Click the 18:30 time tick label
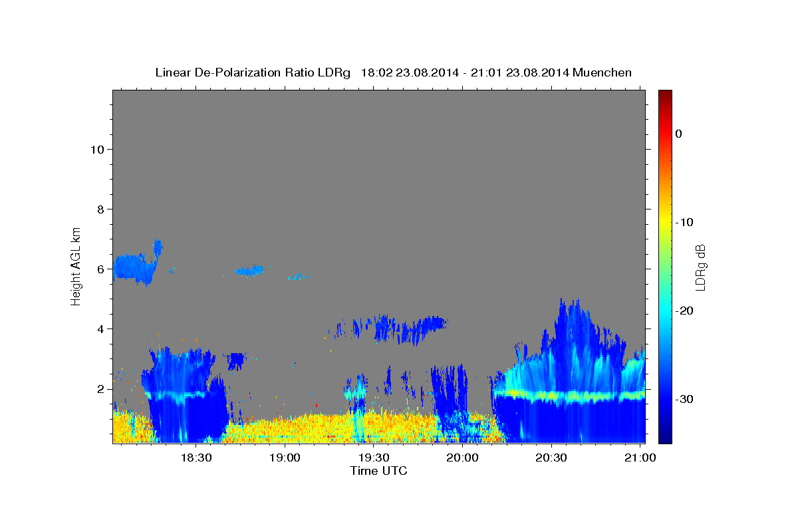This screenshot has width=798, height=532. (x=197, y=458)
